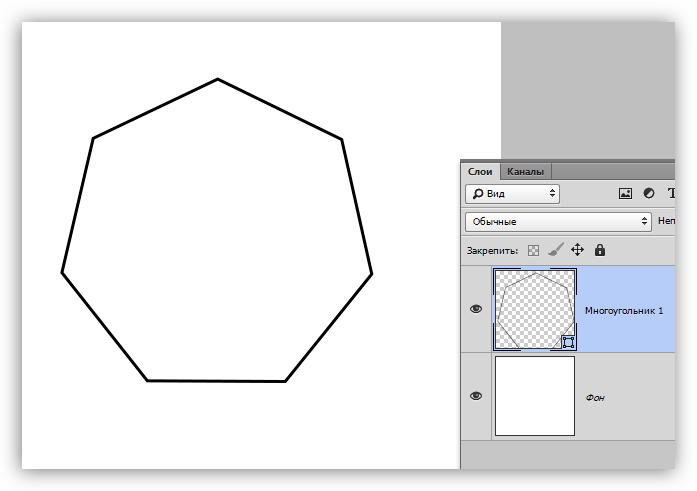
Task: Lock image pixels brush icon
Action: tap(555, 250)
